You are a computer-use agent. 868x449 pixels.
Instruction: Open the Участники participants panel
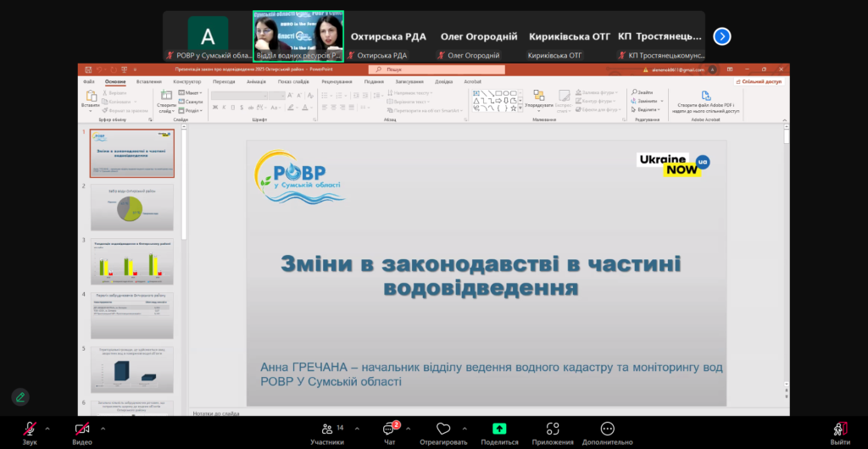coord(327,434)
